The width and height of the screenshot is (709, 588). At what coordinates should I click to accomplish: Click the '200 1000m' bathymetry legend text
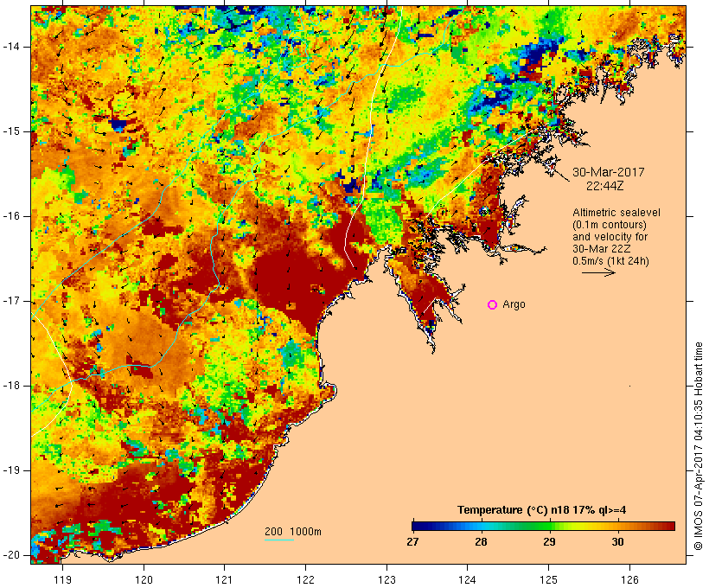[x=293, y=532]
